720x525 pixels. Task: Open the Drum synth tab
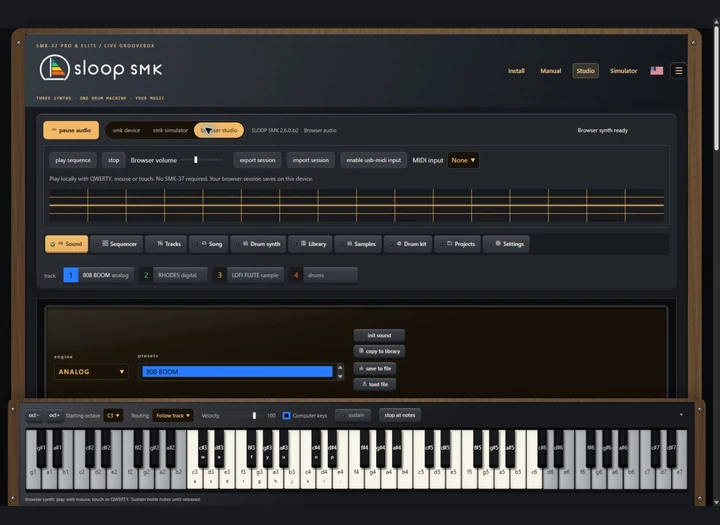coord(259,244)
